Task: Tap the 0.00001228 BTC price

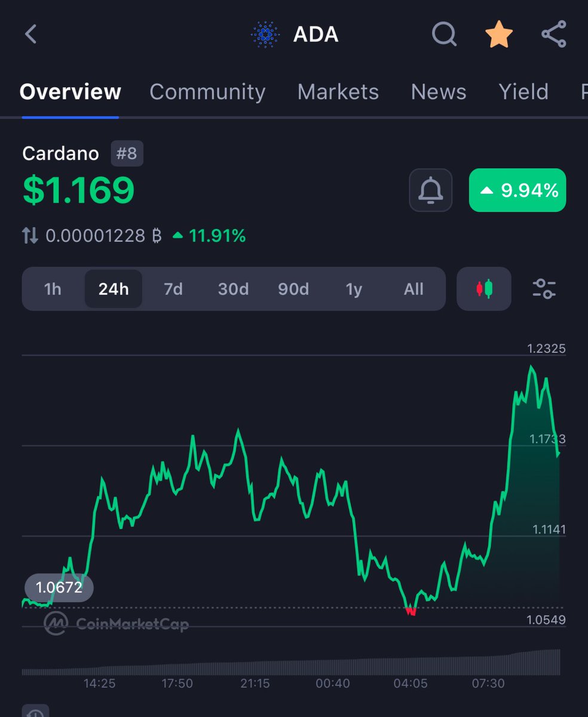Action: [104, 236]
